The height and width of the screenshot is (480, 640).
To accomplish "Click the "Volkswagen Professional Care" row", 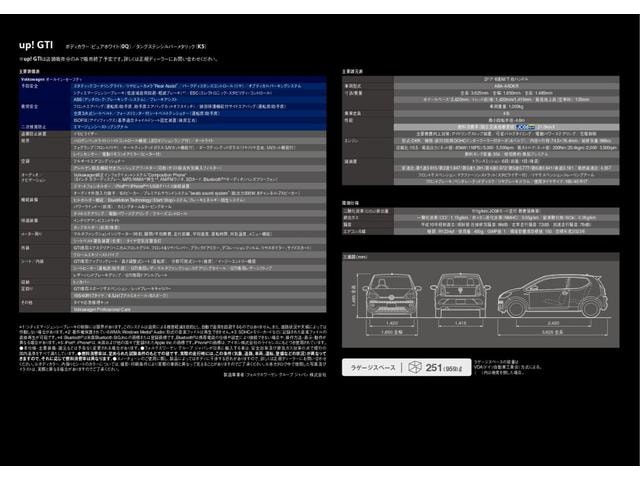I will 199,309.
